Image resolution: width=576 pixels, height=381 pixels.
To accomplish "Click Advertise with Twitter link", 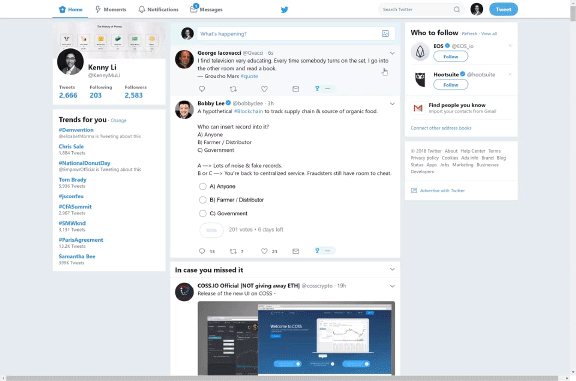I will tap(442, 191).
